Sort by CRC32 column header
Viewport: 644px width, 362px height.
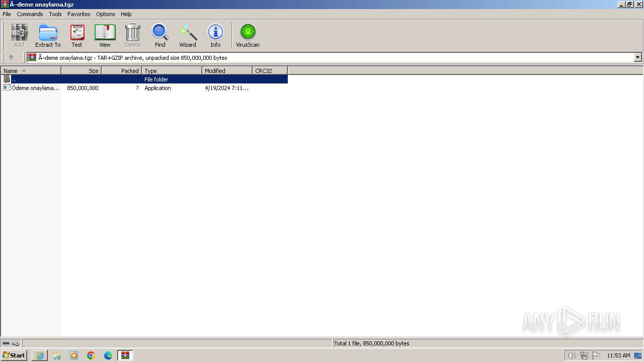tap(270, 70)
